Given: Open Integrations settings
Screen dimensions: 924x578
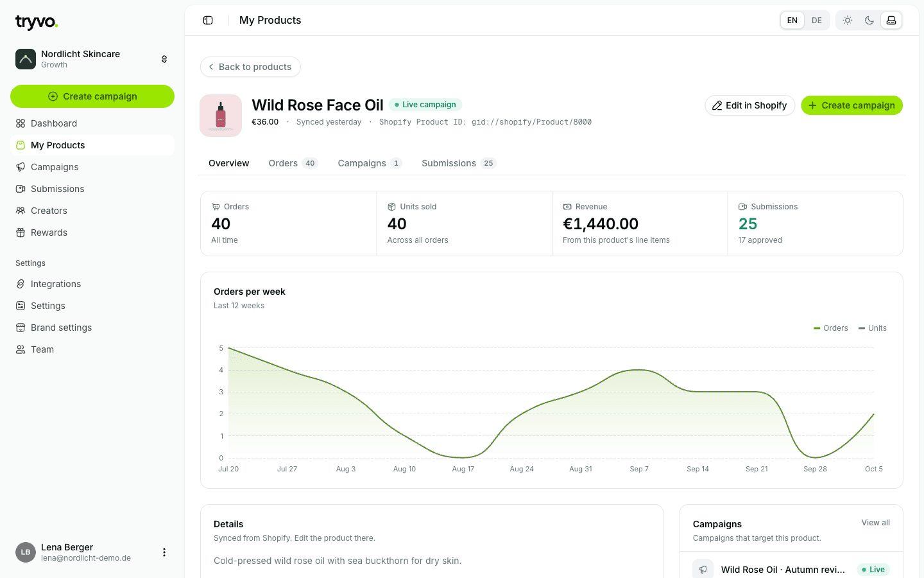Looking at the screenshot, I should coord(92,284).
